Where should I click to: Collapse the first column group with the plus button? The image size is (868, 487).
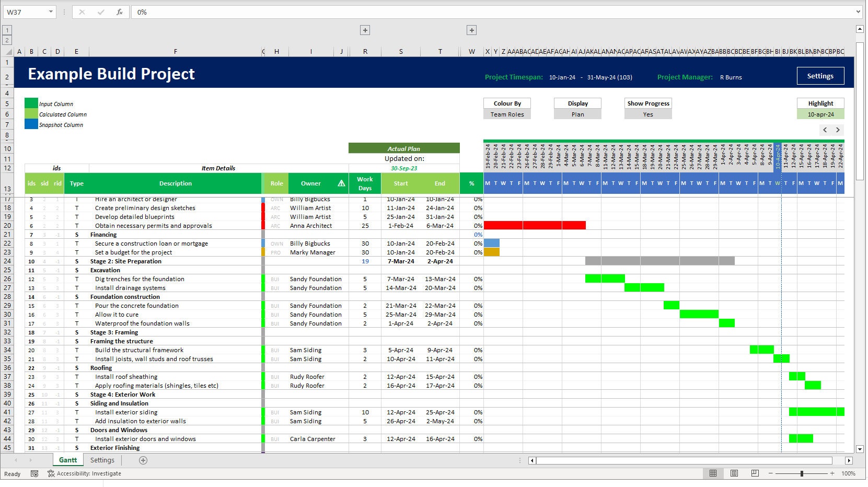click(365, 30)
